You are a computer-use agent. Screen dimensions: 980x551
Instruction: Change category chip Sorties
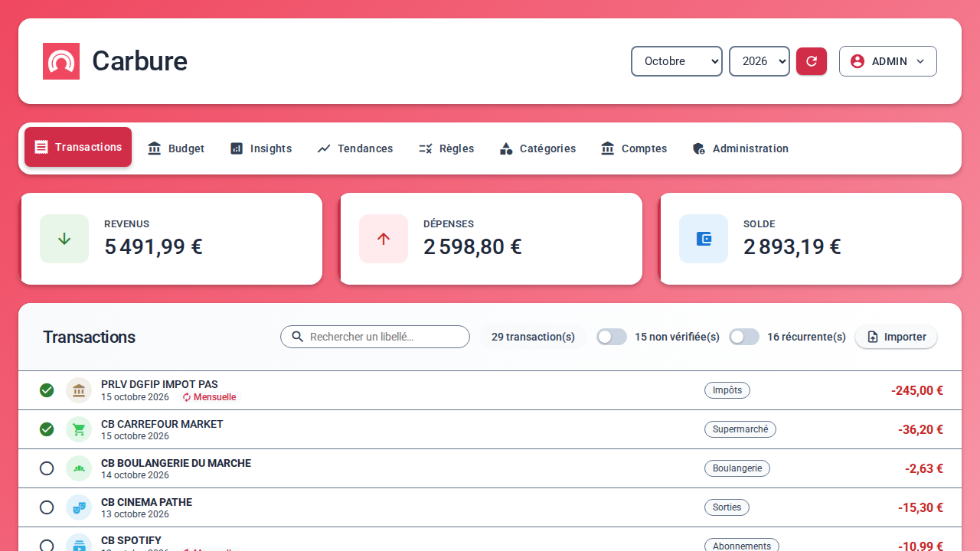pos(727,507)
